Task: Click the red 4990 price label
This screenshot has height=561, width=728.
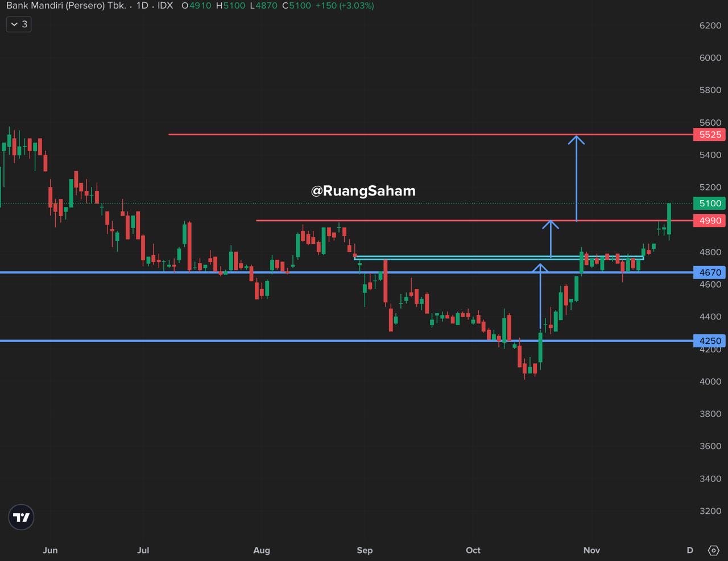Action: click(710, 221)
